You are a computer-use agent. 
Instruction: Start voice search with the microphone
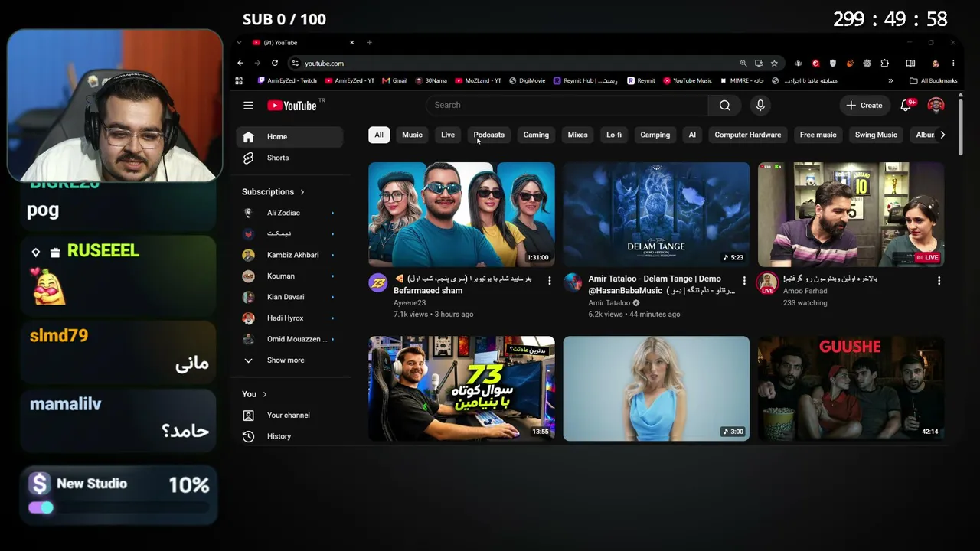pyautogui.click(x=760, y=106)
